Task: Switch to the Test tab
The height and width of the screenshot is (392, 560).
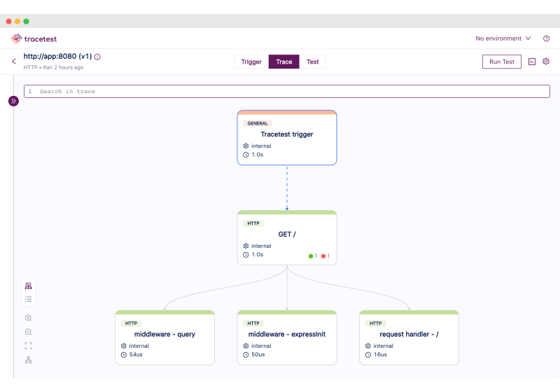Action: pyautogui.click(x=312, y=62)
